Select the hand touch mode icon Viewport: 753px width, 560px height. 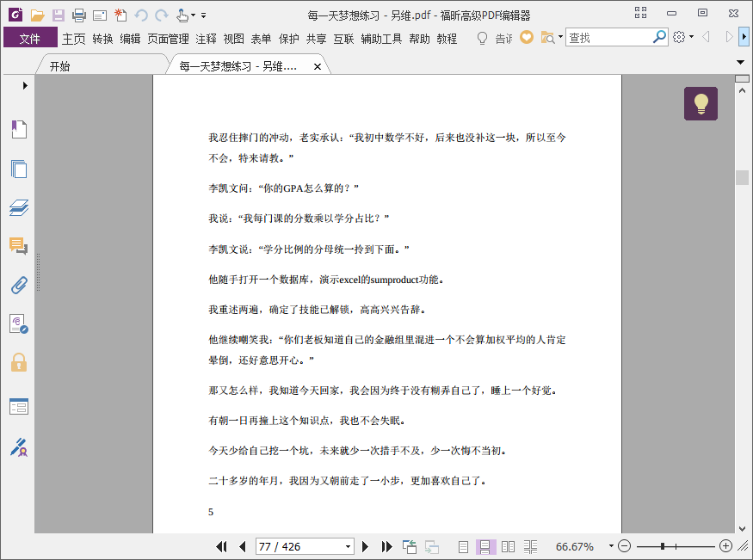coord(182,15)
